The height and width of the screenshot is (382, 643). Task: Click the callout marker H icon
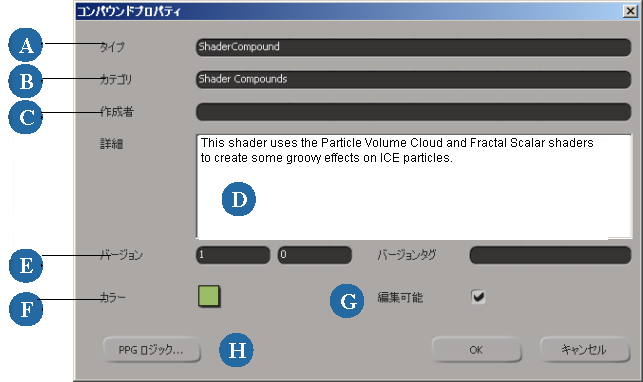(x=237, y=350)
